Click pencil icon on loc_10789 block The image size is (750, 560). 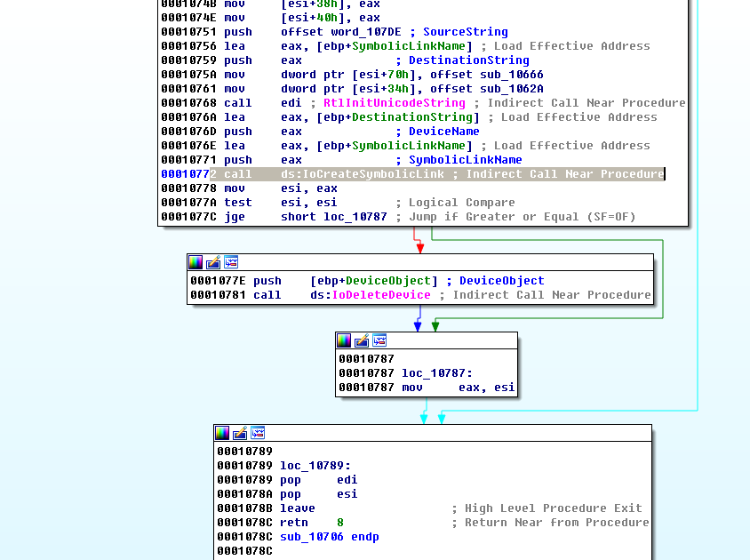tap(240, 433)
